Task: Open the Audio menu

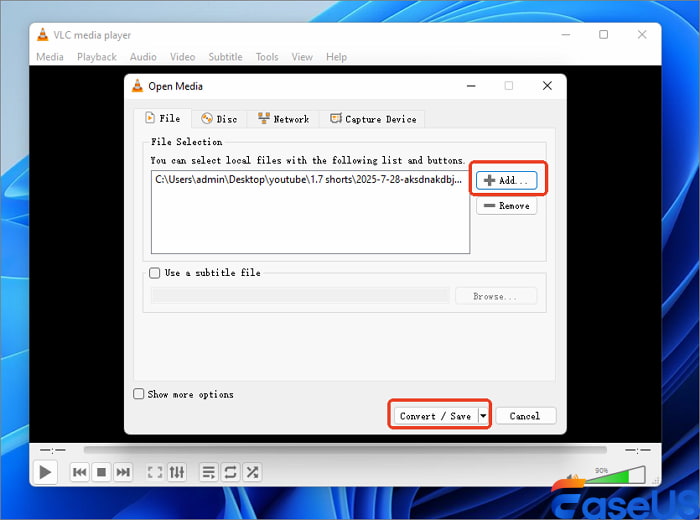Action: (143, 57)
